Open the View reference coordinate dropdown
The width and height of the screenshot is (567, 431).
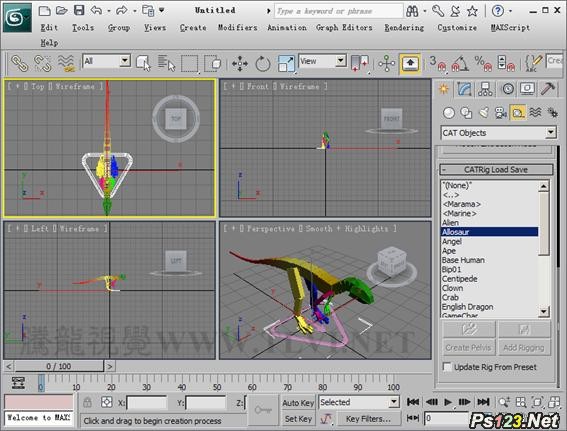click(x=322, y=61)
